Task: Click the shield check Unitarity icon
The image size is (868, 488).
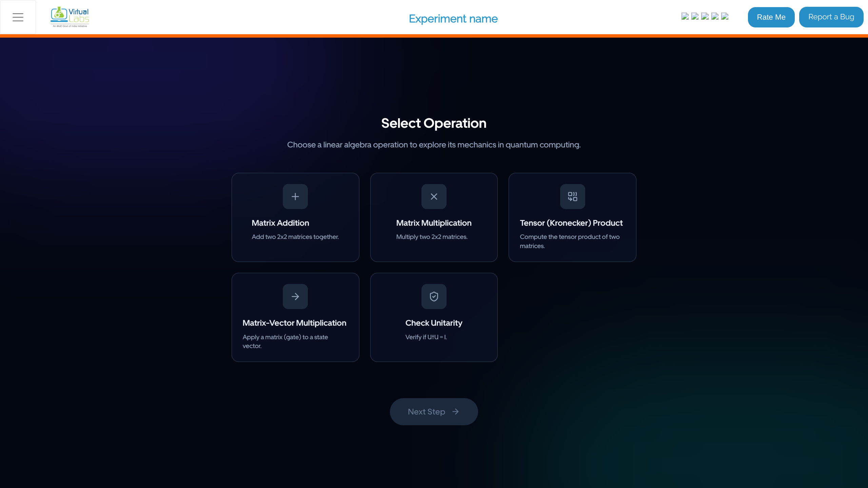Action: (434, 297)
